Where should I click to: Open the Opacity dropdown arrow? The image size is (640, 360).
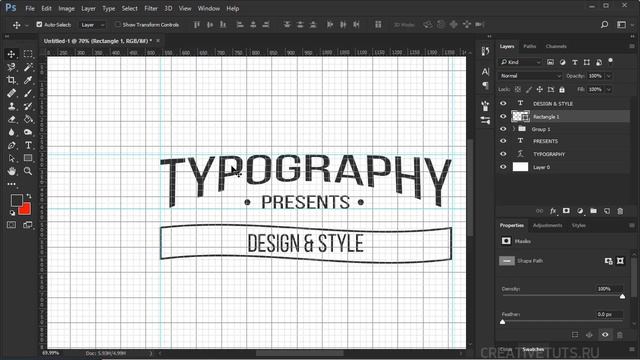click(609, 76)
